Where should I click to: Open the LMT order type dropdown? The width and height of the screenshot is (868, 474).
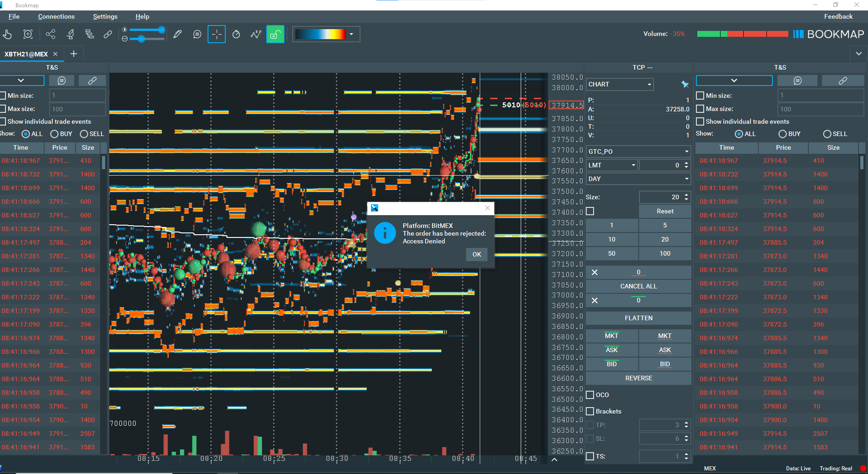click(x=612, y=165)
